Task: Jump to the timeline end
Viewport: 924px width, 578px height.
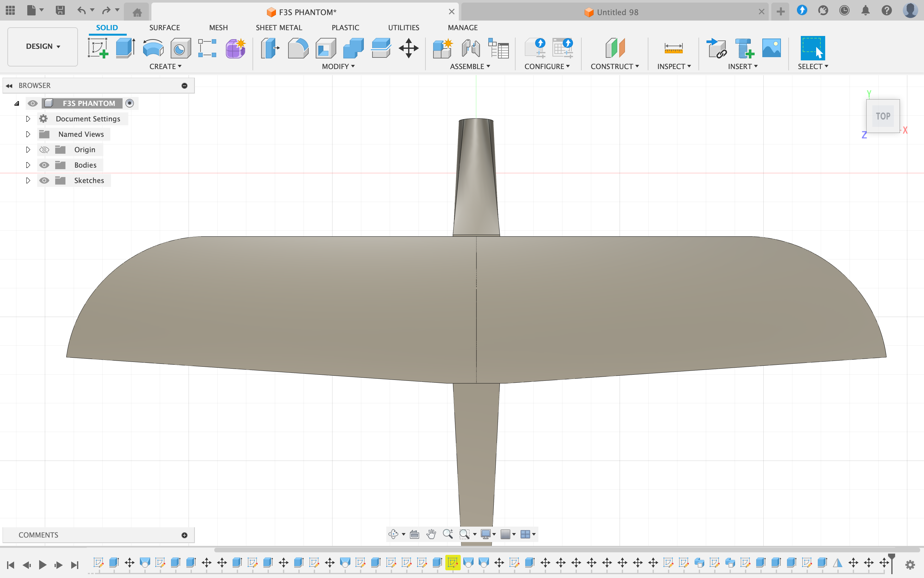Action: (75, 565)
